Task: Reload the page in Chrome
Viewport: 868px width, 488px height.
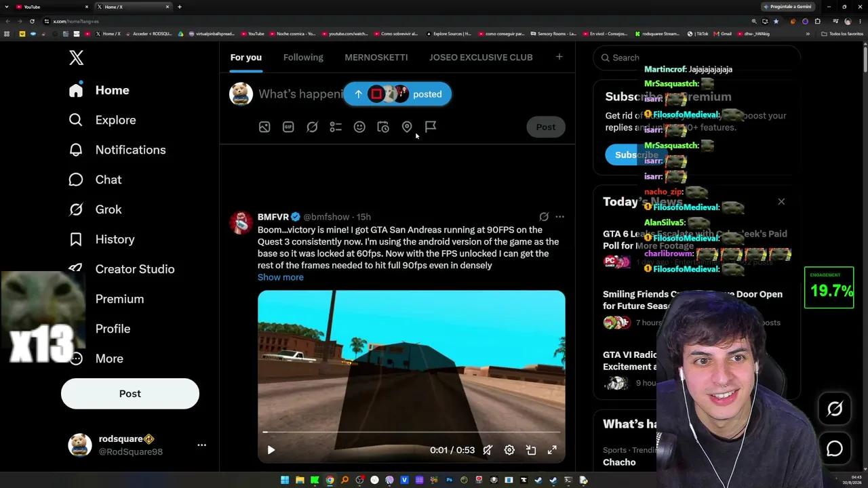Action: click(32, 21)
